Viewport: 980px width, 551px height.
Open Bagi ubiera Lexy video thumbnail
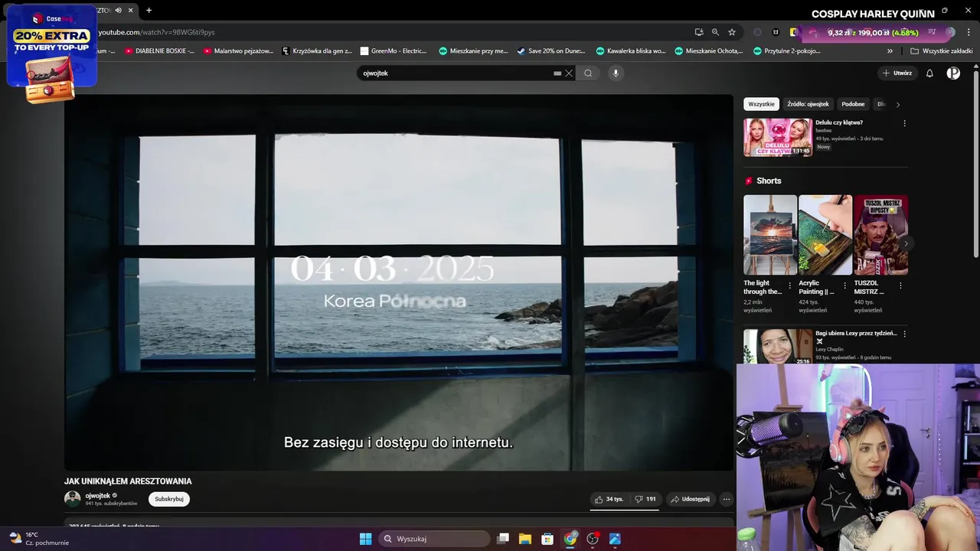click(778, 347)
